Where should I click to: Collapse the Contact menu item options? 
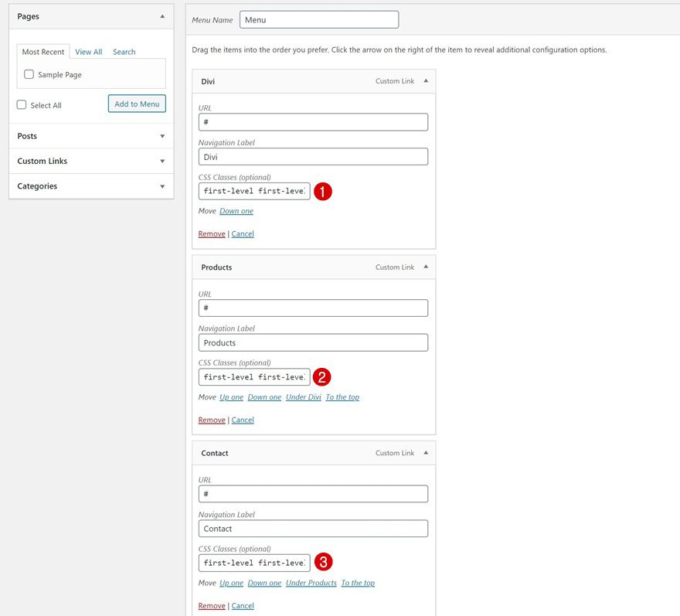(x=425, y=453)
